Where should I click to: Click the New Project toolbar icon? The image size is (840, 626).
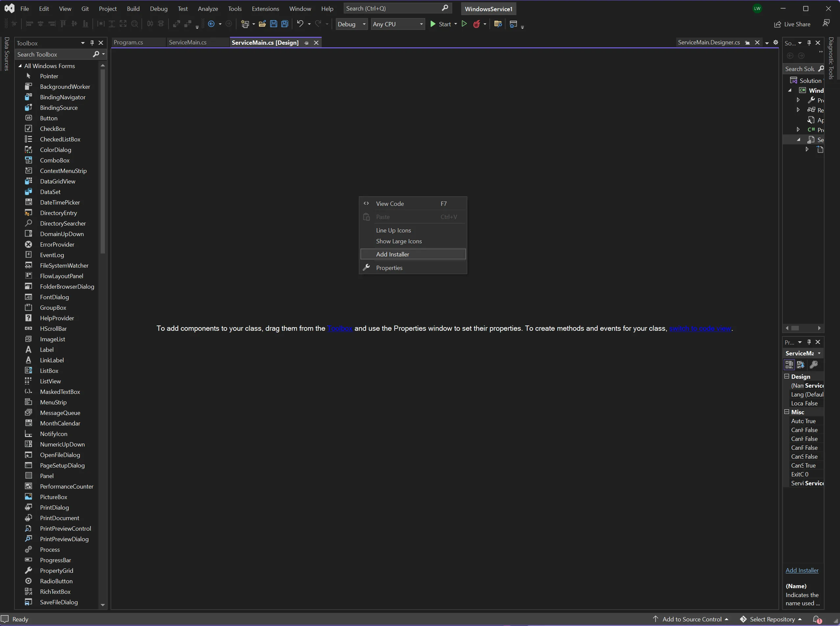(245, 24)
